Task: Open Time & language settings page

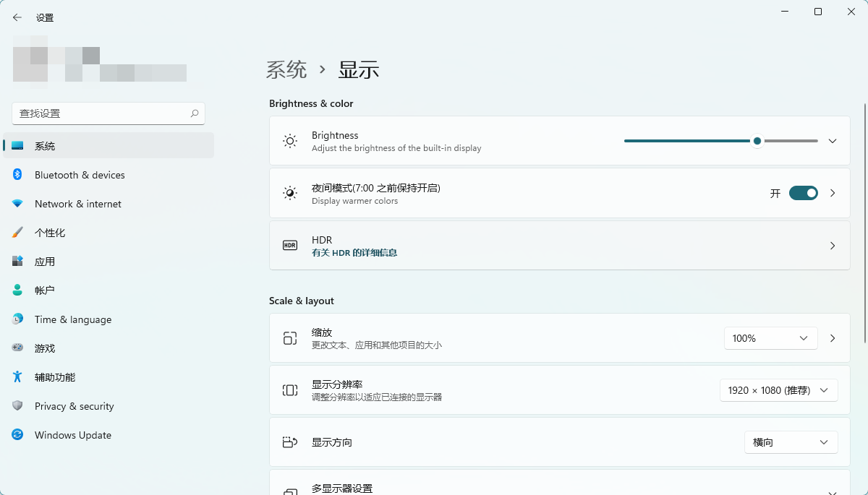Action: coord(73,319)
